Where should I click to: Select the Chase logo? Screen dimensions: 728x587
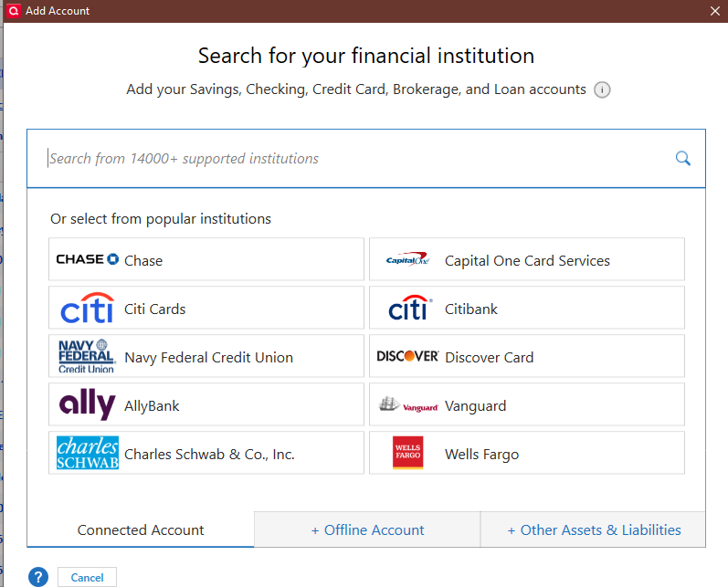click(88, 259)
